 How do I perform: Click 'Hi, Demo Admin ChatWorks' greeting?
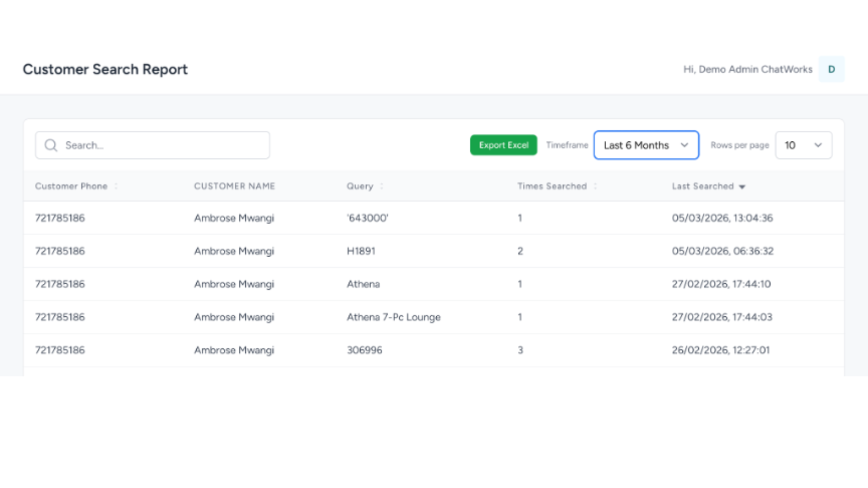click(x=748, y=69)
